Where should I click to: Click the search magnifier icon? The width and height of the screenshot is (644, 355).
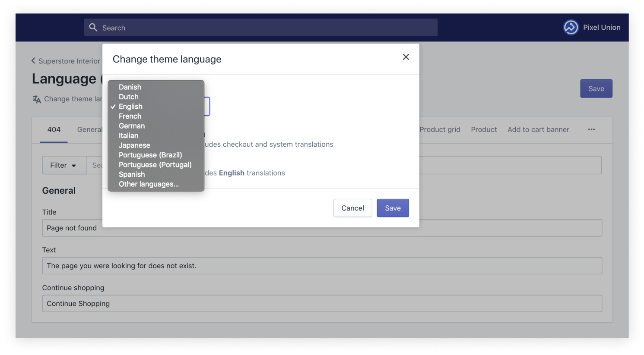click(93, 28)
